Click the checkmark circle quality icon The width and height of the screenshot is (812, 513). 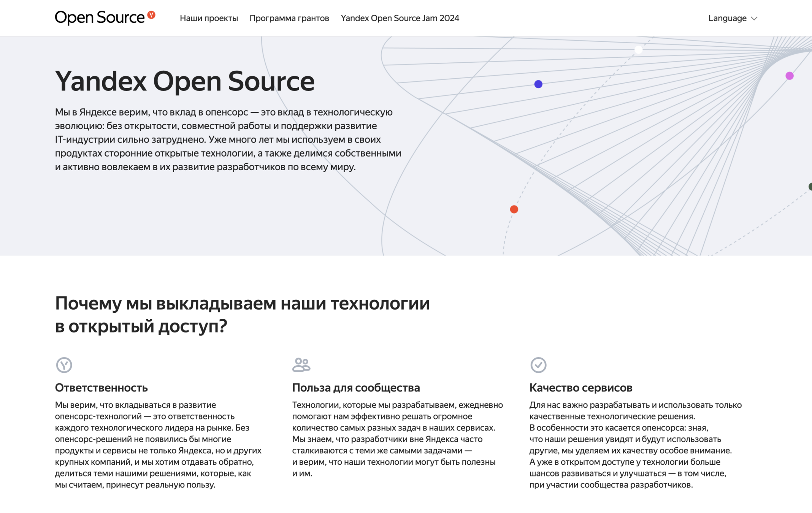pos(538,365)
